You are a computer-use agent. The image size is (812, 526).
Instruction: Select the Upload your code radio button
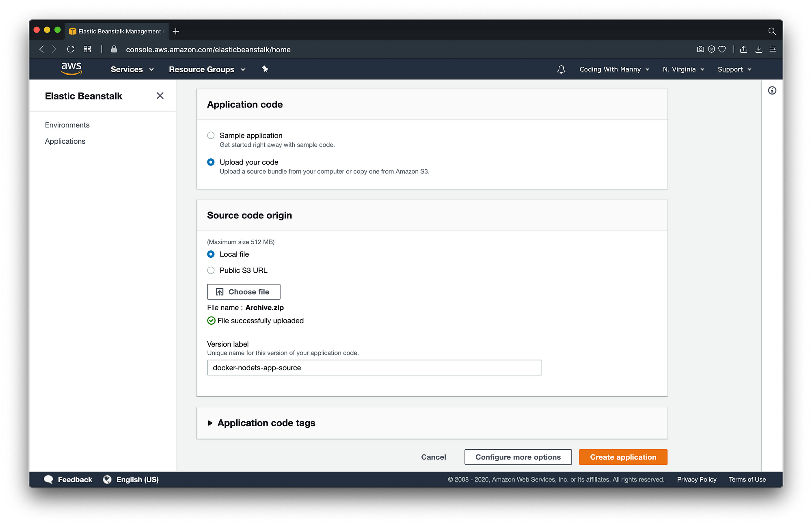(x=211, y=162)
